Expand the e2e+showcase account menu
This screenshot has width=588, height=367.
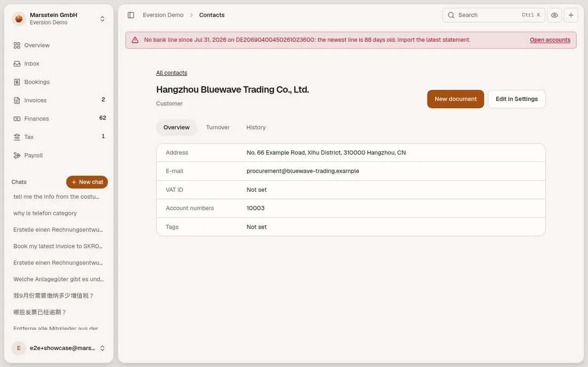[103, 348]
